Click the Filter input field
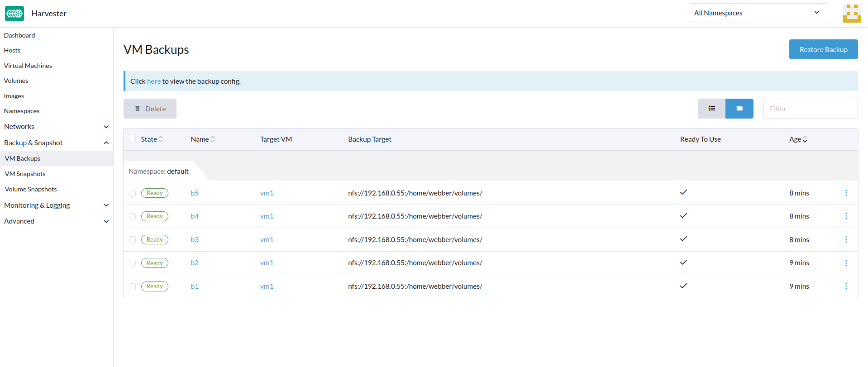 coord(810,109)
